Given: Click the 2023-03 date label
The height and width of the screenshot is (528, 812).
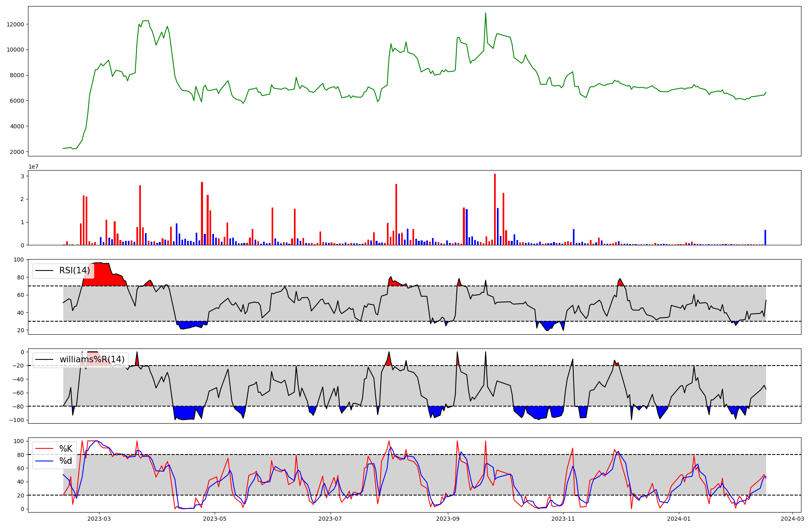Looking at the screenshot, I should tap(99, 519).
